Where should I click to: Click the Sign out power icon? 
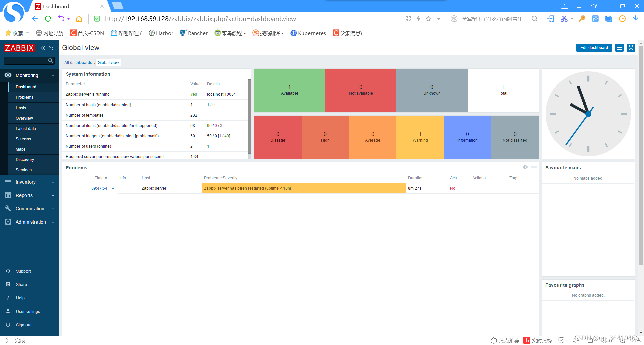tap(8, 325)
